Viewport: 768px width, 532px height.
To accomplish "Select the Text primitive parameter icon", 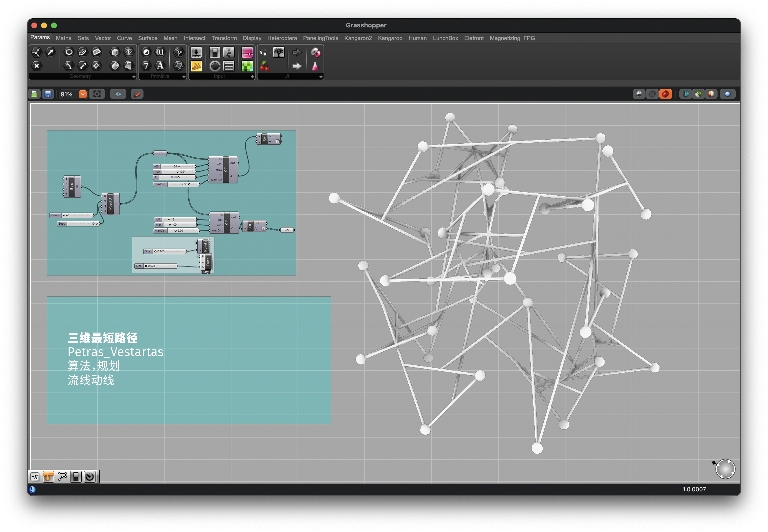I will [x=160, y=66].
